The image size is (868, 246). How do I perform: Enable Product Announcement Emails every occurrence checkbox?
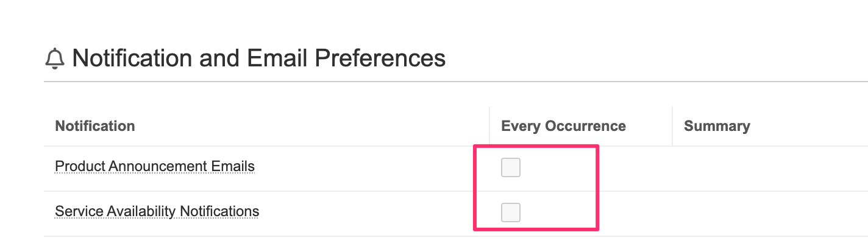pos(510,167)
